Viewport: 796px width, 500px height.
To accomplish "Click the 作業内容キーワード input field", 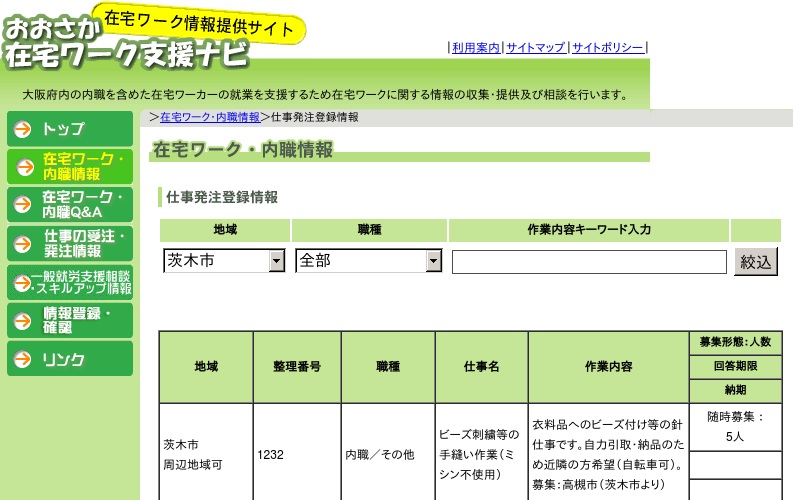I will click(x=589, y=262).
